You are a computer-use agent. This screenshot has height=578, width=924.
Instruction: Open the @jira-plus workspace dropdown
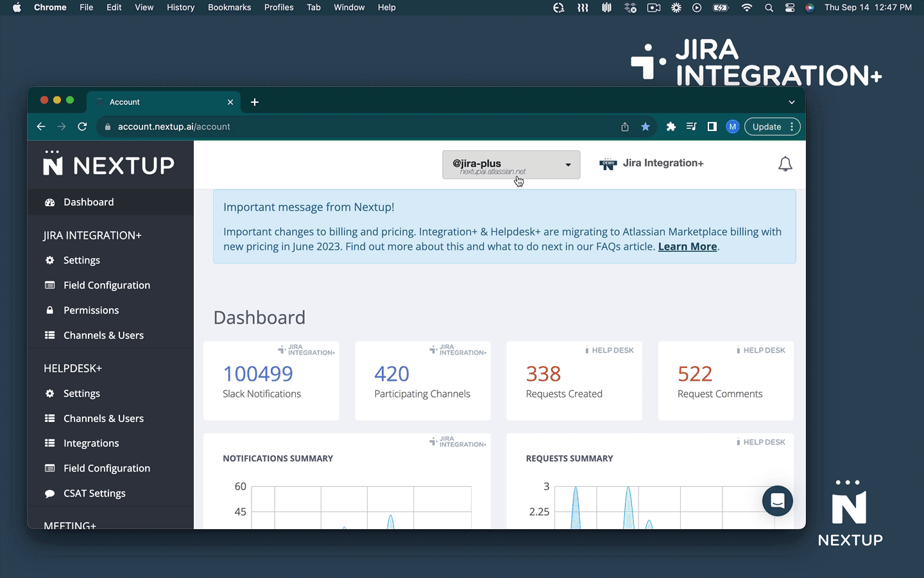pyautogui.click(x=511, y=165)
